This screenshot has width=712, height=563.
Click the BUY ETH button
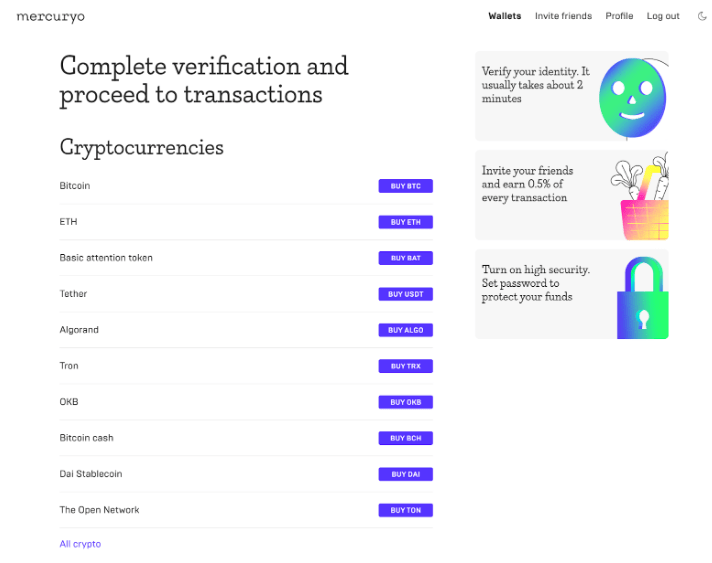tap(405, 222)
